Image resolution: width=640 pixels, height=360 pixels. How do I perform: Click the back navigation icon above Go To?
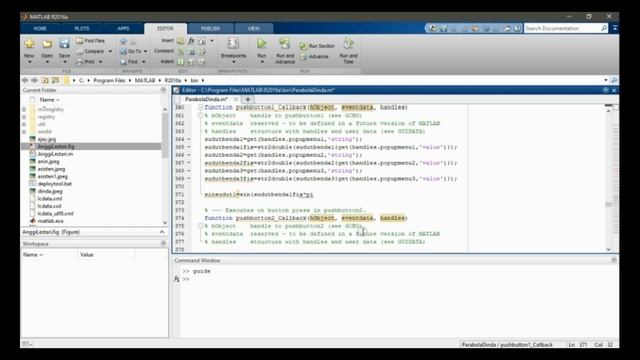(x=123, y=41)
